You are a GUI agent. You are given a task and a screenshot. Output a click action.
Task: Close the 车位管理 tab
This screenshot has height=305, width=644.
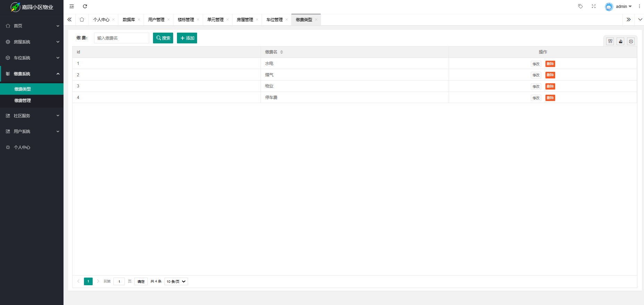287,19
